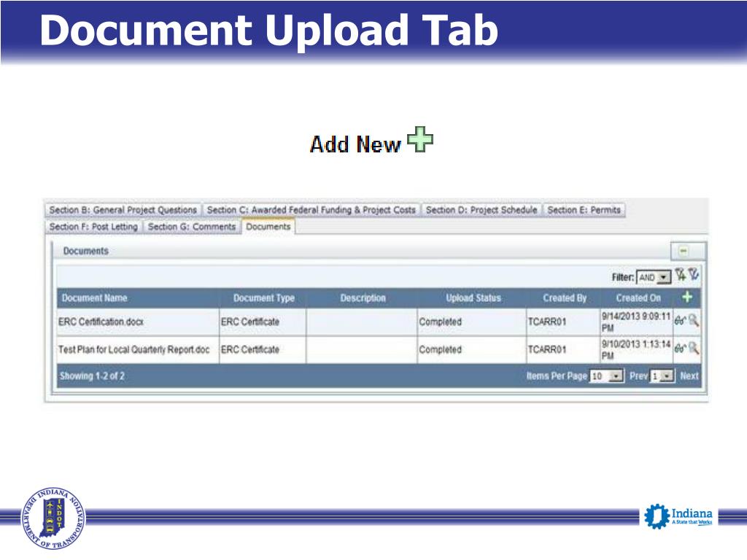747x560 pixels.
Task: Click ERC Certificate type in Test Plan row
Action: tap(250, 349)
